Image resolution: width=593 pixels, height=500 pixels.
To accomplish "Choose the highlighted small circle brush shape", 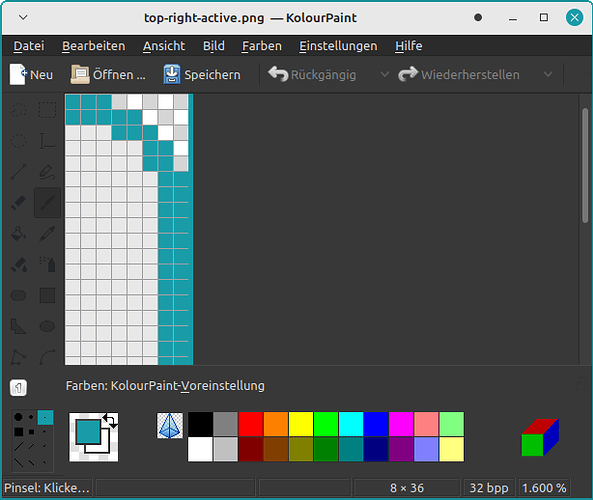I will [45, 418].
